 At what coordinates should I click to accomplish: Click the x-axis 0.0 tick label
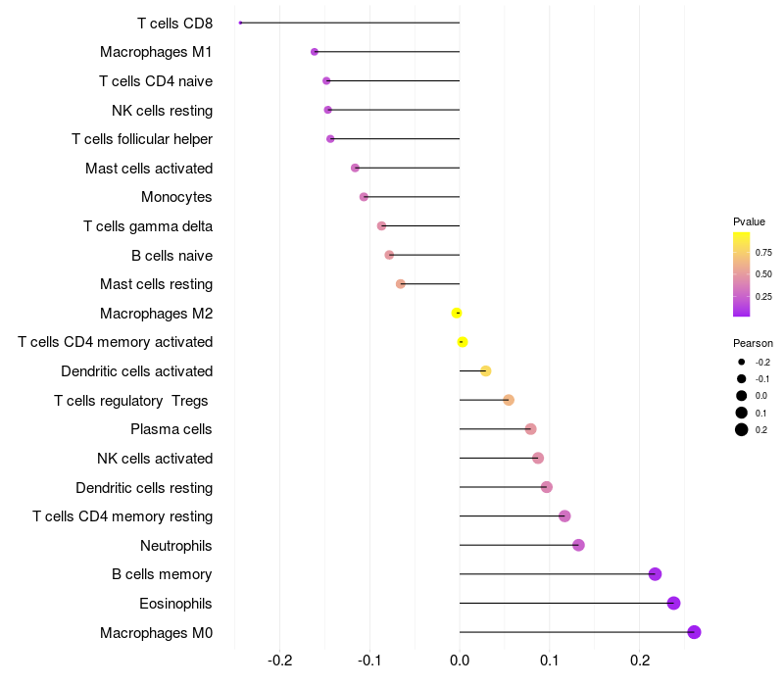click(x=460, y=660)
